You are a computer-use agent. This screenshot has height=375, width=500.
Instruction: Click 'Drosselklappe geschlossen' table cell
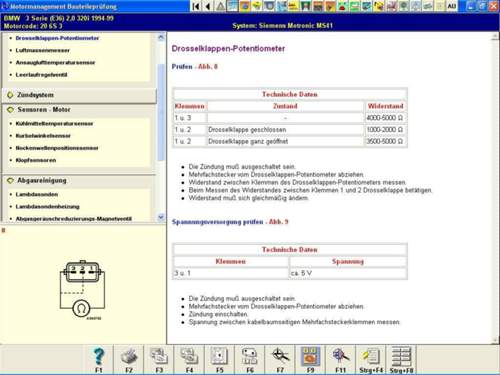285,130
